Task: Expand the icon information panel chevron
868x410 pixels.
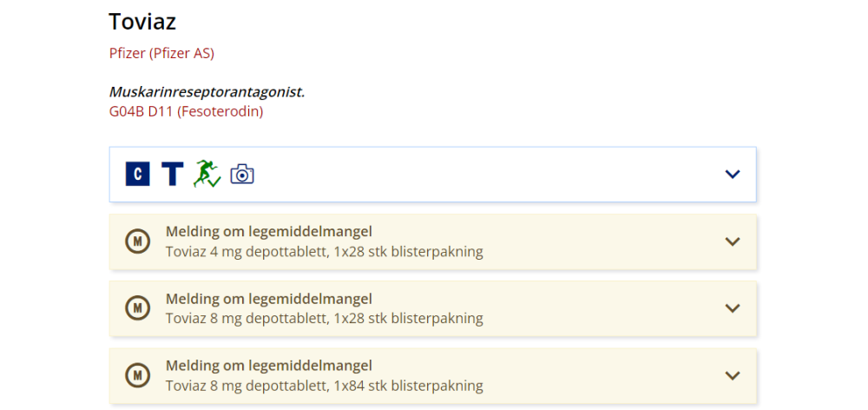Action: click(733, 174)
